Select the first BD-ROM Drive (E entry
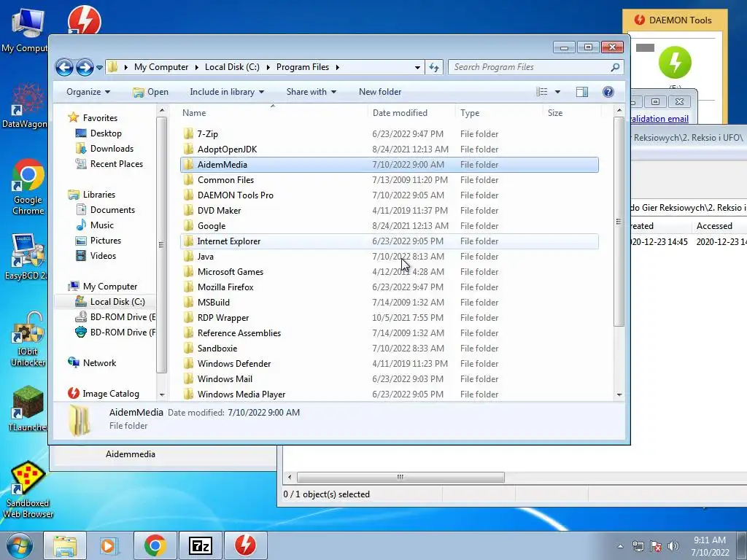This screenshot has height=560, width=747. (115, 317)
